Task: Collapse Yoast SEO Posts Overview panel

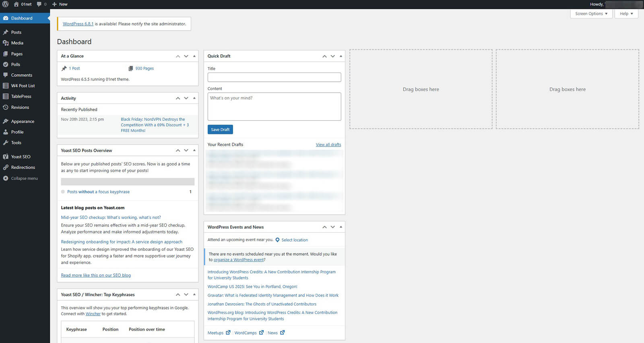Action: (194, 151)
